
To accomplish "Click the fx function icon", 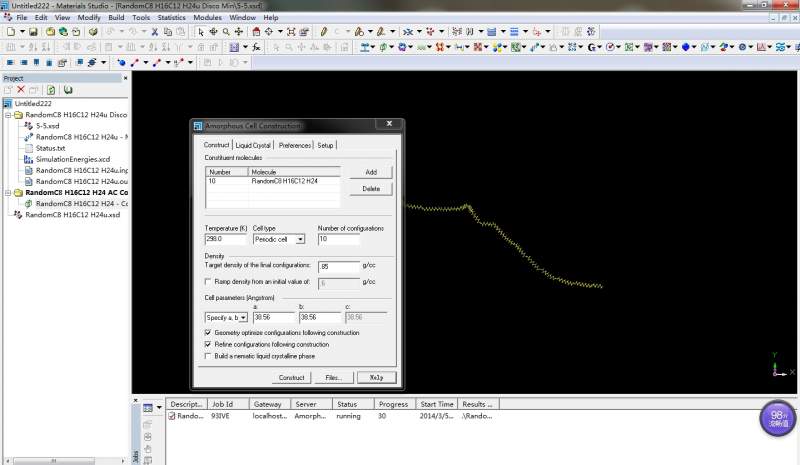I will click(257, 47).
